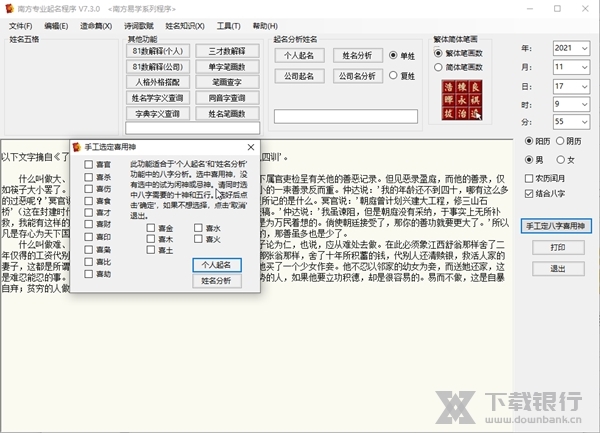Tick the 喜比 checkbox

point(89,262)
